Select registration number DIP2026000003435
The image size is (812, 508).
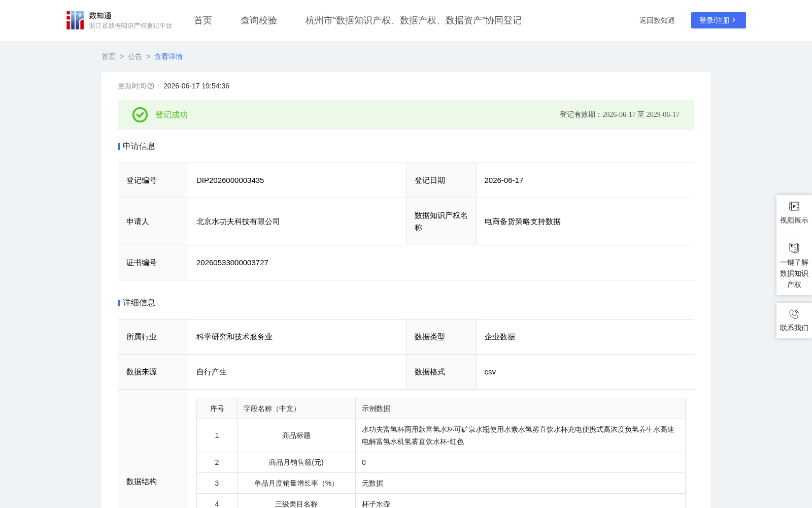click(x=230, y=180)
